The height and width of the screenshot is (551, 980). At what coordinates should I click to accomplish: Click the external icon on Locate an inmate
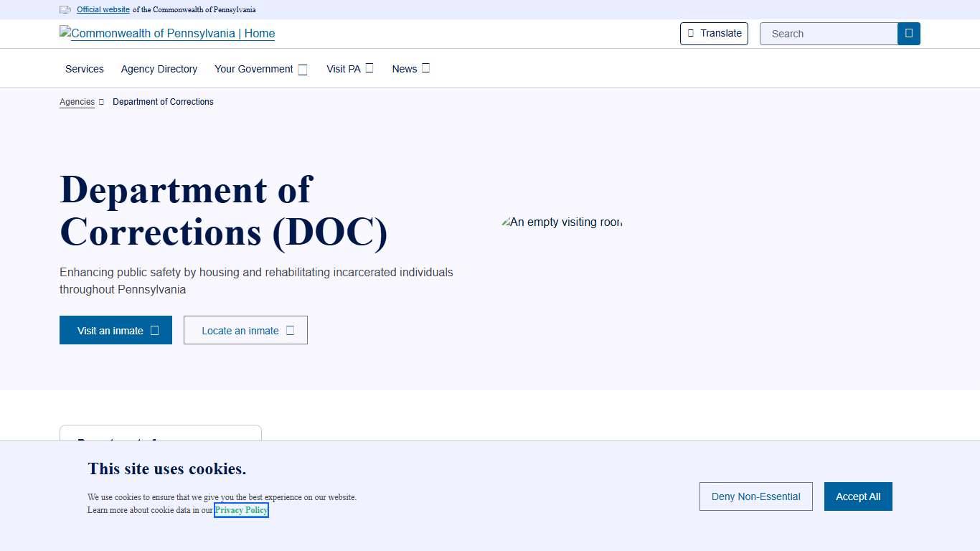[x=290, y=331]
